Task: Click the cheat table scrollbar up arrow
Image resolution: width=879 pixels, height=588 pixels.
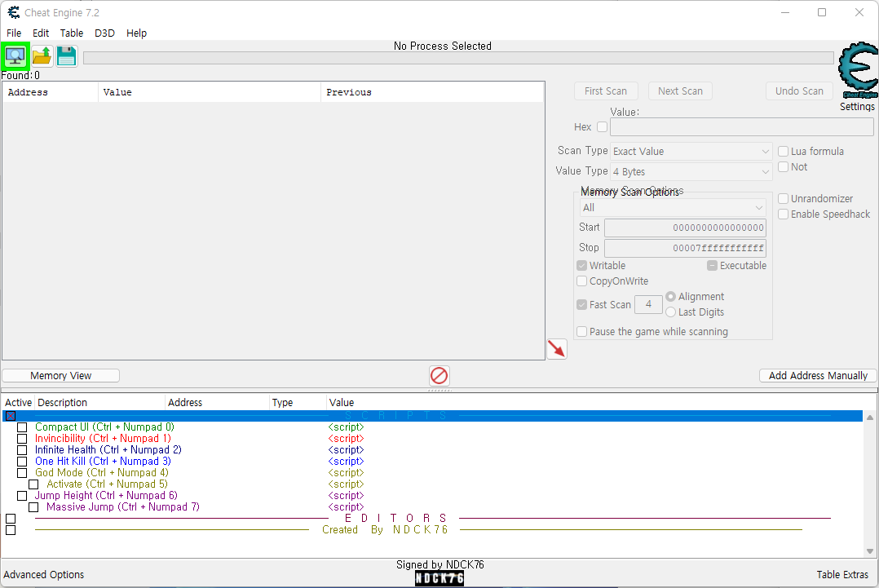Action: [x=869, y=417]
